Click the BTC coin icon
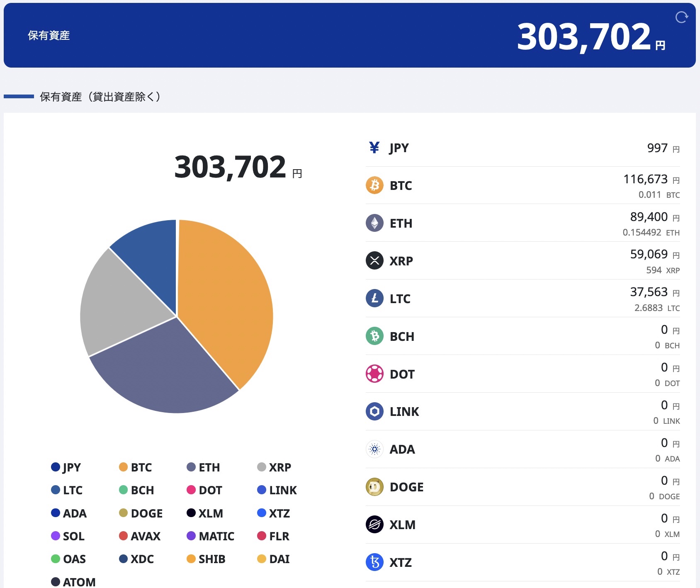 pos(374,185)
